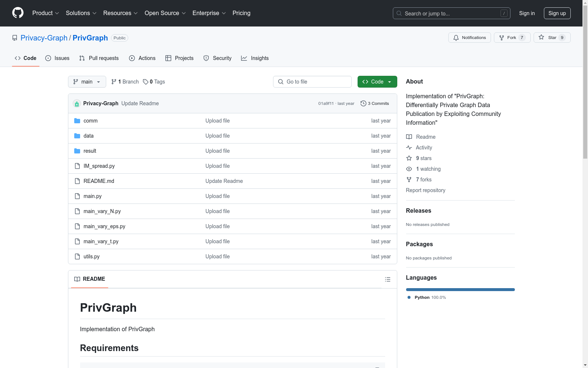Viewport: 588px width, 368px height.
Task: Click the search magnifier in header
Action: 399,13
